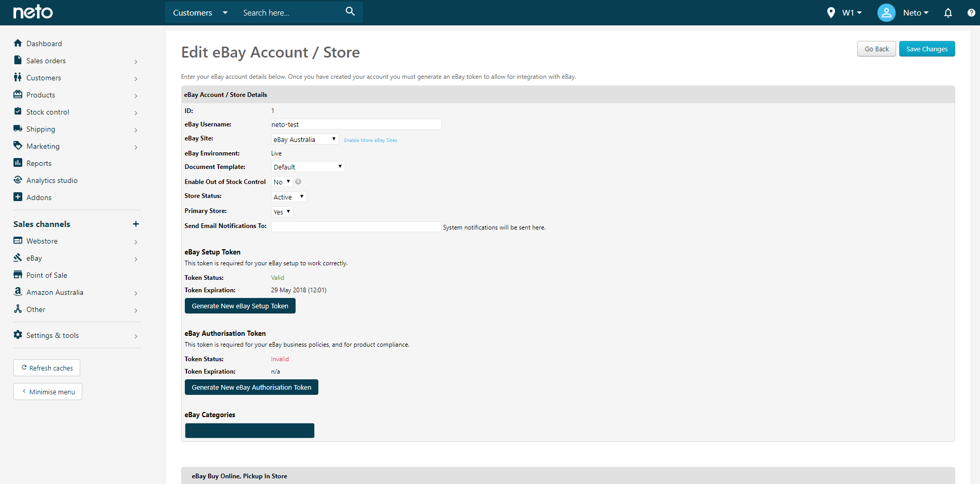Screen dimensions: 980x484
Task: Click the Go Back button
Action: [876, 49]
